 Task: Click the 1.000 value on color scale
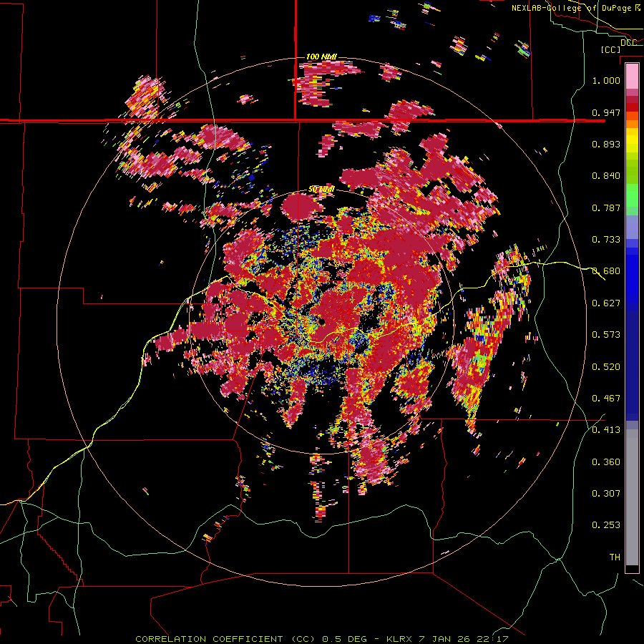(606, 80)
